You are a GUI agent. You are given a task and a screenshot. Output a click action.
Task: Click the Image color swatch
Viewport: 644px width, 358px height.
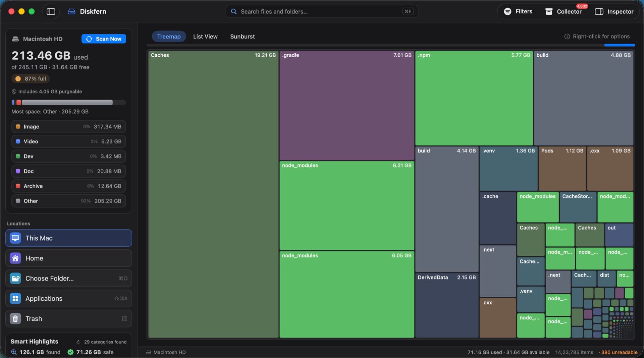pos(18,127)
